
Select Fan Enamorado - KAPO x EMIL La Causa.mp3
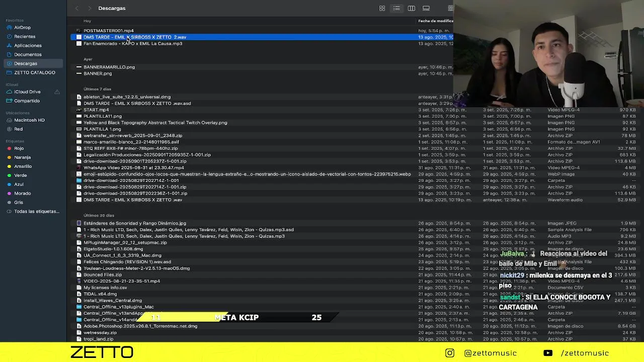(133, 44)
